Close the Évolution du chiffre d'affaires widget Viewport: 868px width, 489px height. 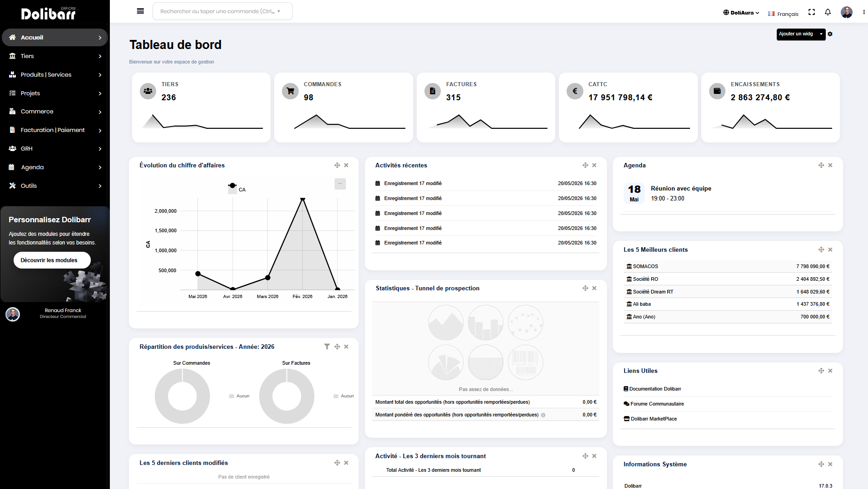(346, 166)
